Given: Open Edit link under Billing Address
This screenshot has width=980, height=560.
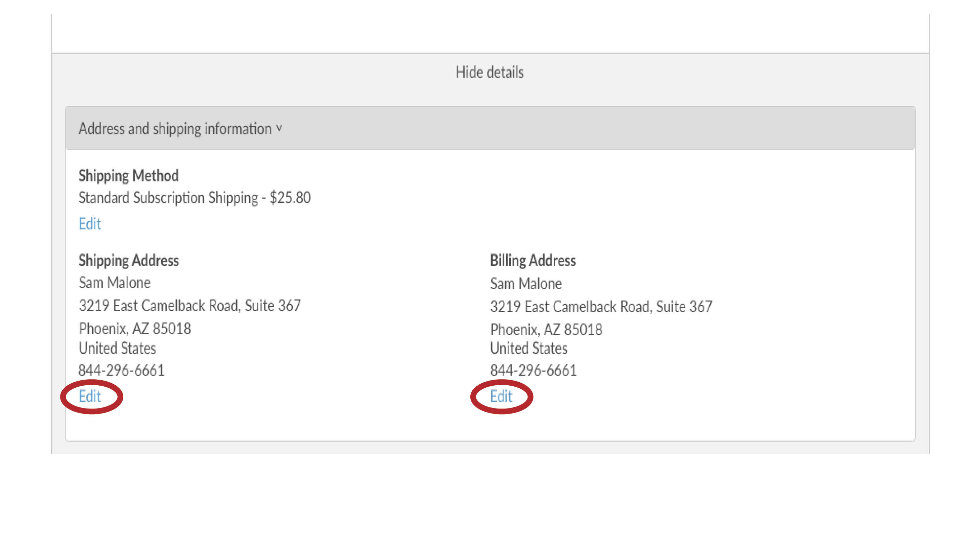Looking at the screenshot, I should coord(501,396).
